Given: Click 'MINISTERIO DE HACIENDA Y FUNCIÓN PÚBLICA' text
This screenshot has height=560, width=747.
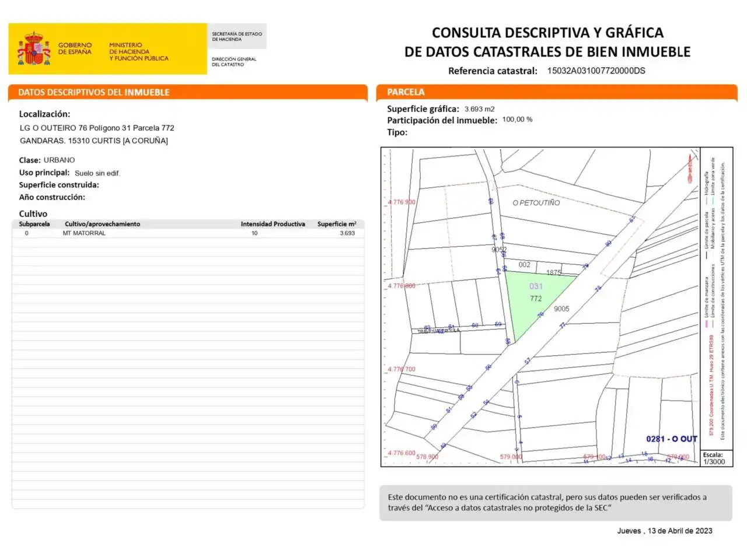Looking at the screenshot, I should coord(138,51).
